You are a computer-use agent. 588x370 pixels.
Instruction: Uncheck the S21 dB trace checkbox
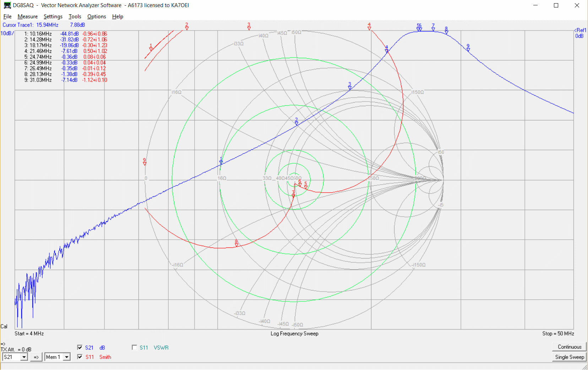coord(80,347)
